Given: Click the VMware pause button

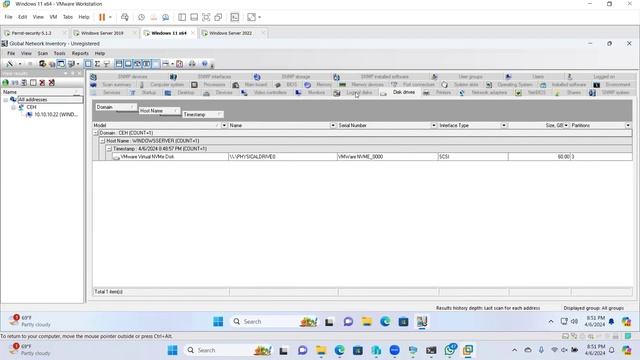Looking at the screenshot, I should point(102,17).
